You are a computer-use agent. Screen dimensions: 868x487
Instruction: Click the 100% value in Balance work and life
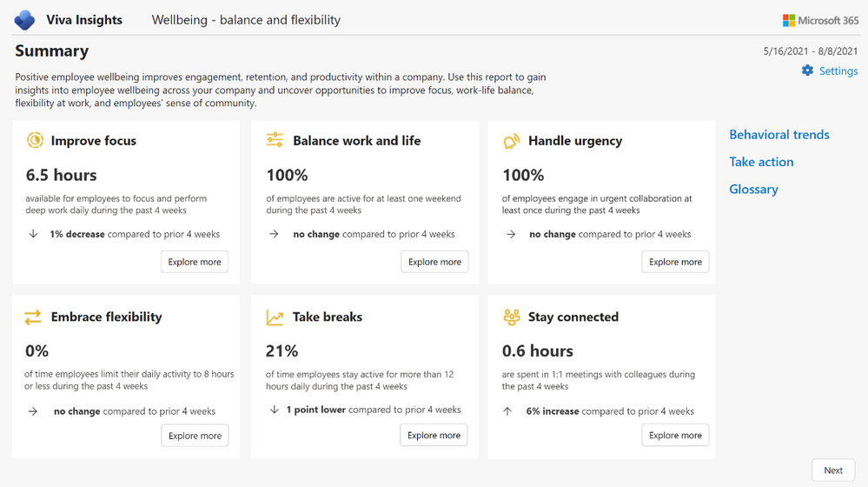[x=287, y=175]
